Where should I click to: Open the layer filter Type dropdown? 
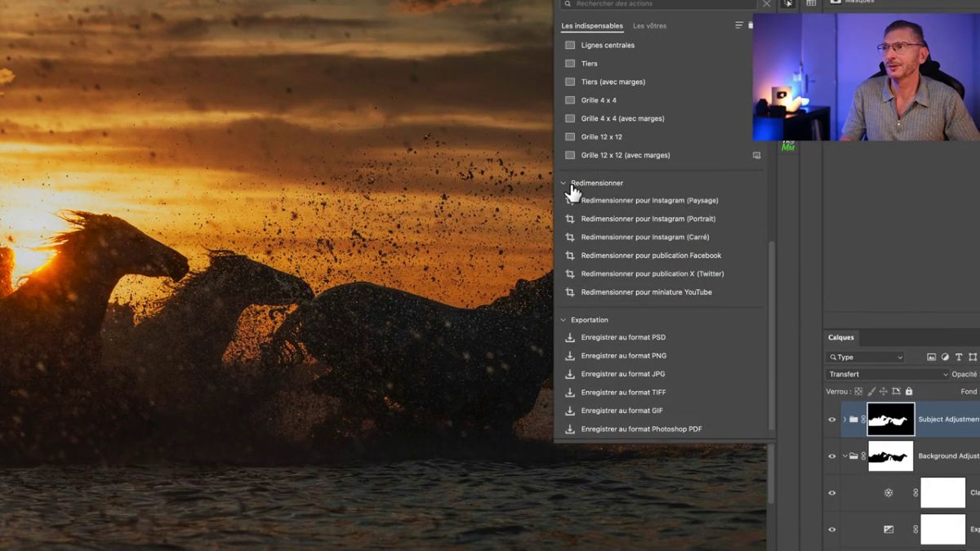[x=865, y=358]
